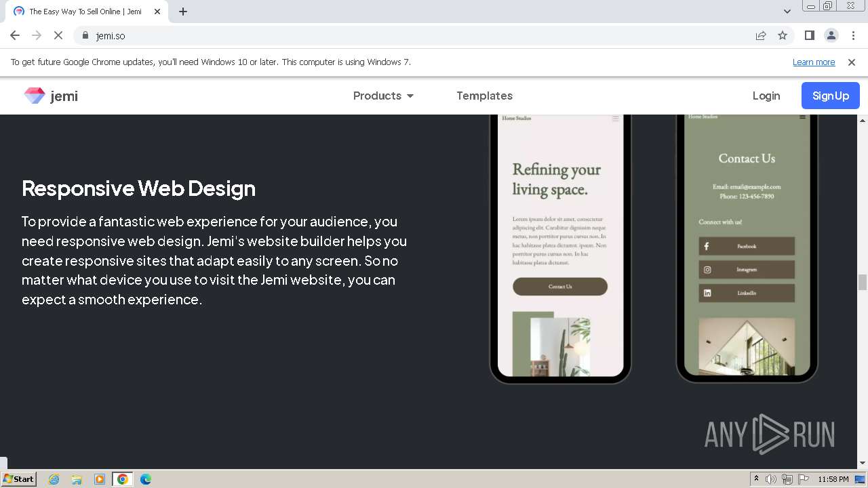The height and width of the screenshot is (488, 868).
Task: Open the Templates page
Action: point(484,96)
